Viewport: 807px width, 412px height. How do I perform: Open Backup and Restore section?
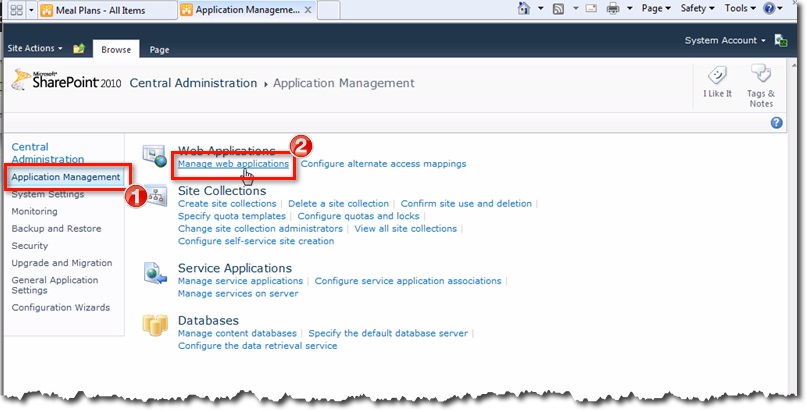coord(56,228)
